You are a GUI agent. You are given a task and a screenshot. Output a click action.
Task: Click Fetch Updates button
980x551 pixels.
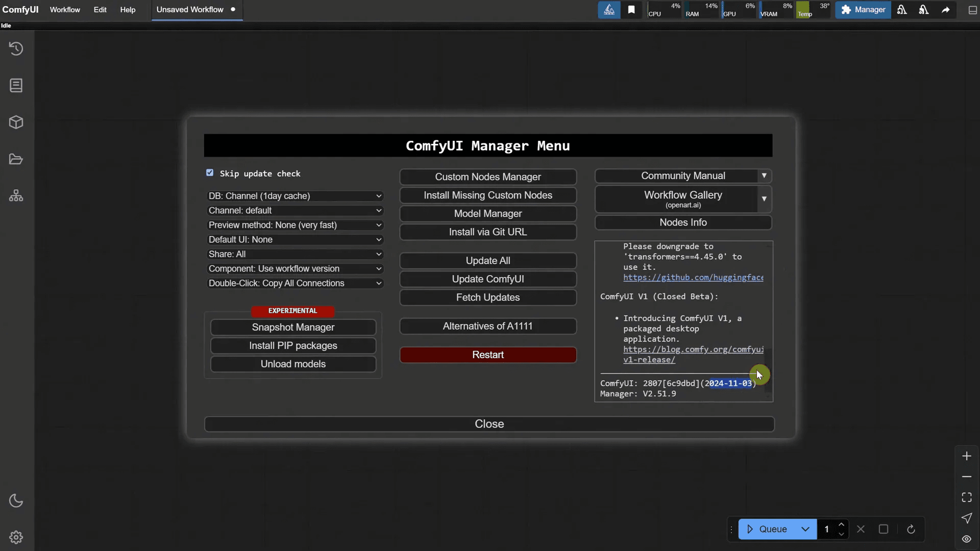(488, 297)
